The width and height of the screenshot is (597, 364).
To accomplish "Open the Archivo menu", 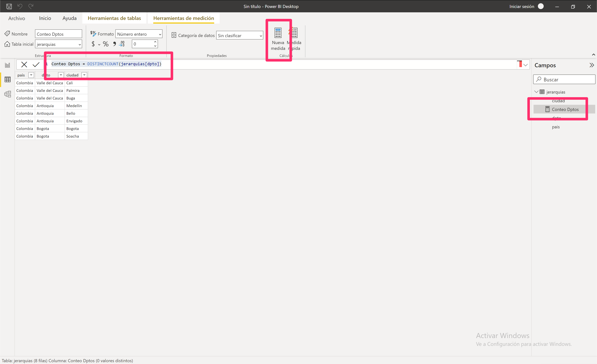I will (17, 18).
